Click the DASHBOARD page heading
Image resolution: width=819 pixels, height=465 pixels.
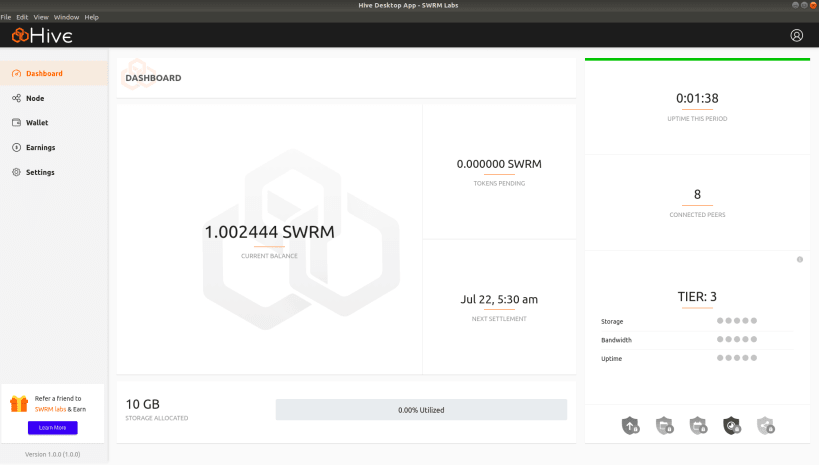point(153,78)
